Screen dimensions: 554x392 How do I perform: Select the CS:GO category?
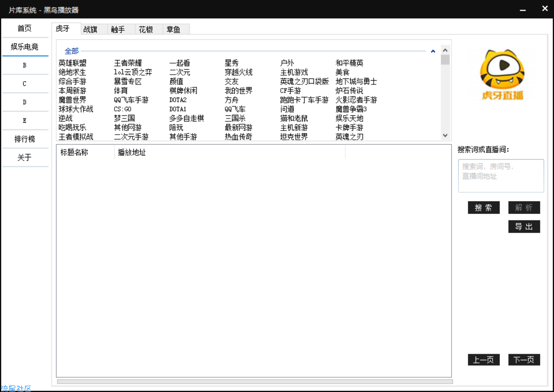coord(123,109)
